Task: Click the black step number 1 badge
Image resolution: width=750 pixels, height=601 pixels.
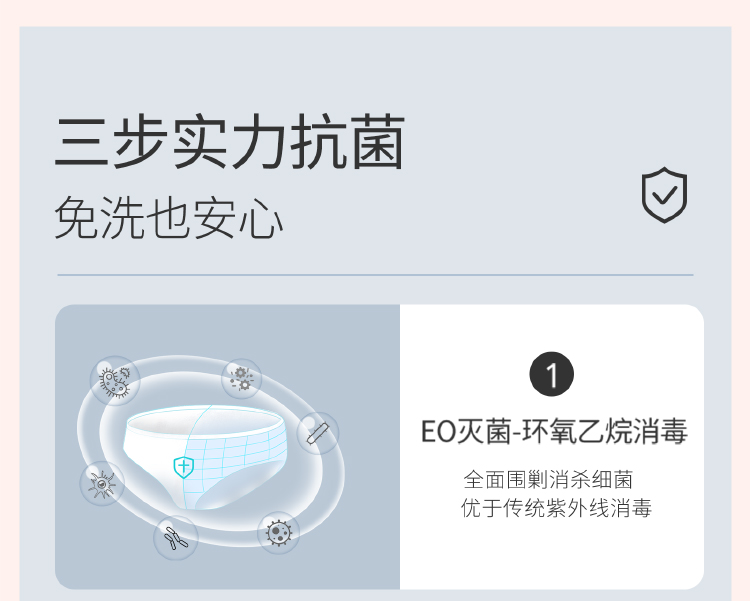Action: tap(551, 375)
